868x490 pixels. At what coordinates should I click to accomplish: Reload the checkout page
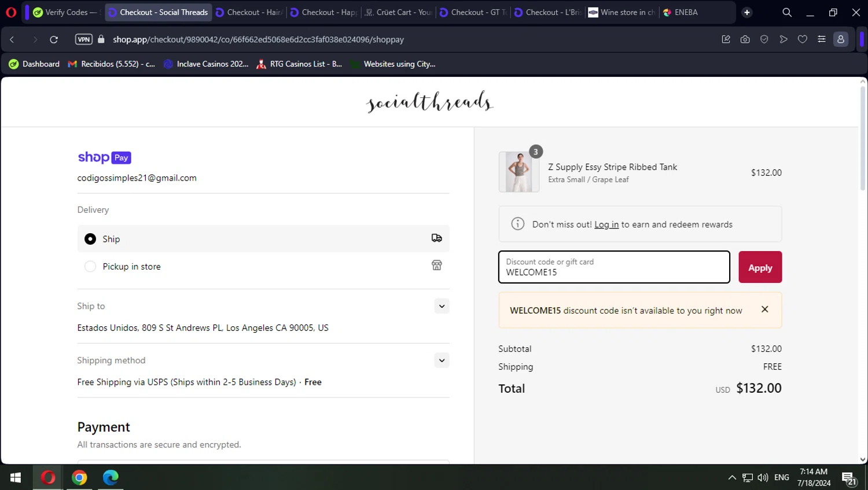[x=54, y=39]
